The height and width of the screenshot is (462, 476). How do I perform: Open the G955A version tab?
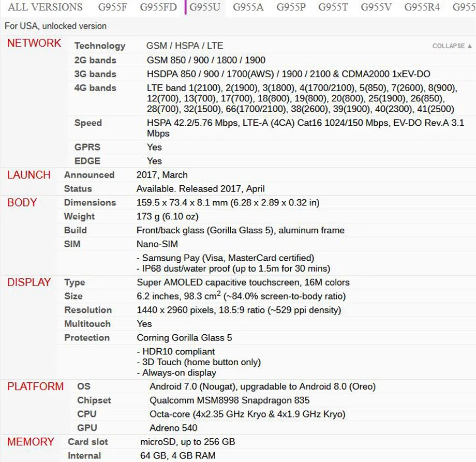point(248,7)
